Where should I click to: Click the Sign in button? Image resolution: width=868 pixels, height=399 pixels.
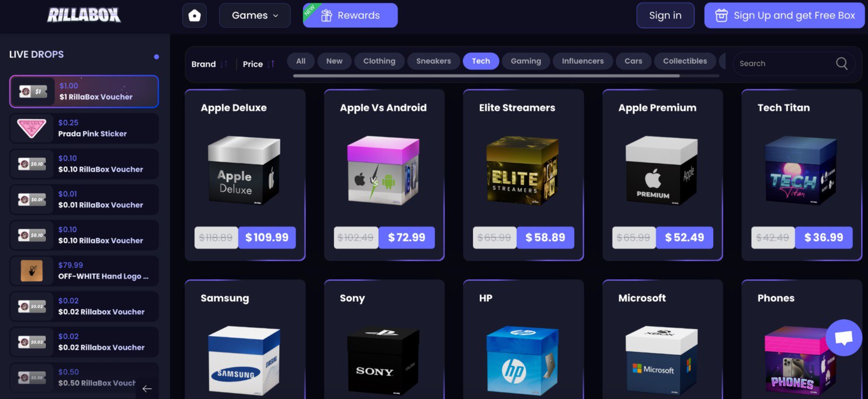coord(665,15)
